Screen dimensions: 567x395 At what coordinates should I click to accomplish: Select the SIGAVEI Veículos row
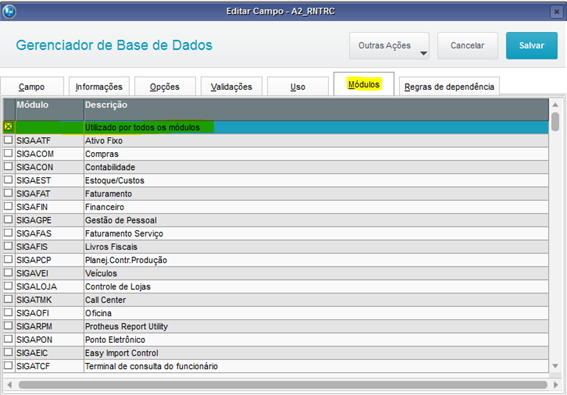276,273
